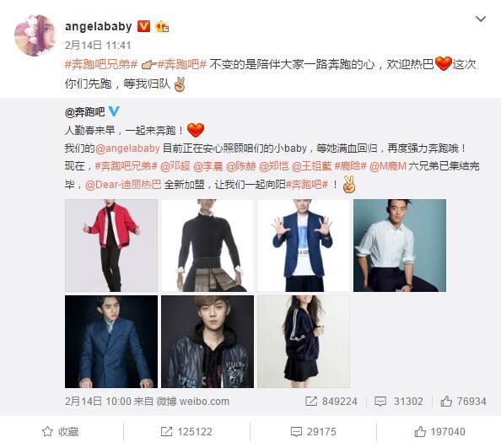Image resolution: width=501 pixels, height=448 pixels.
Task: Add post to favorites with 收藏
Action: [61, 432]
